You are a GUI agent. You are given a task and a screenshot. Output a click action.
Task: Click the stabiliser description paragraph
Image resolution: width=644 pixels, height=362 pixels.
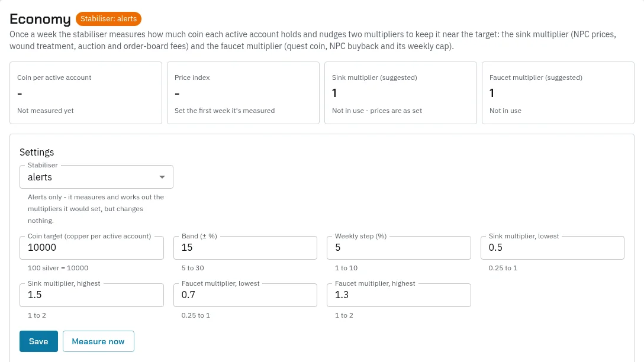313,40
